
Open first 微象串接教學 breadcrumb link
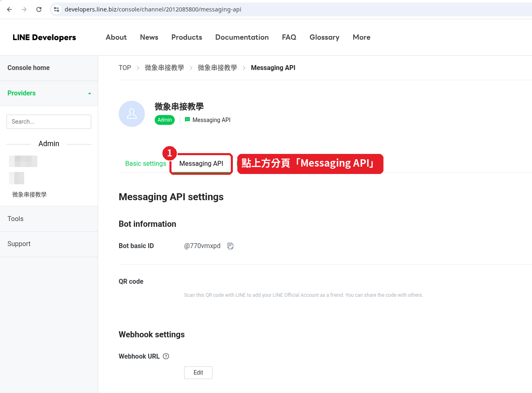click(165, 68)
